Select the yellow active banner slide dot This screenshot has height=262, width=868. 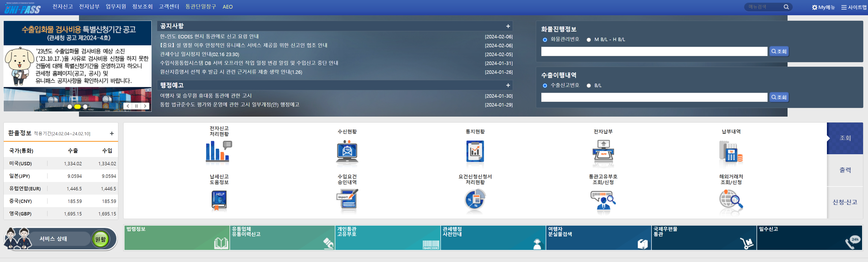[77, 107]
